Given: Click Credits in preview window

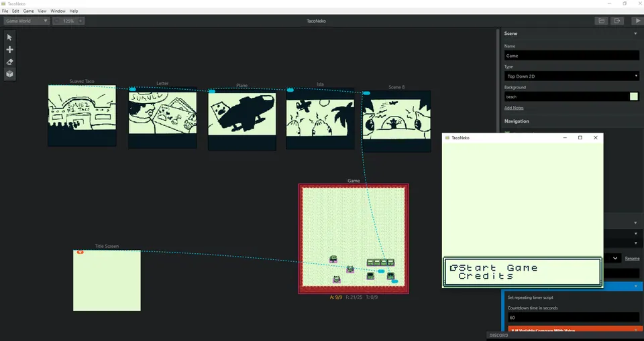Looking at the screenshot, I should [486, 276].
